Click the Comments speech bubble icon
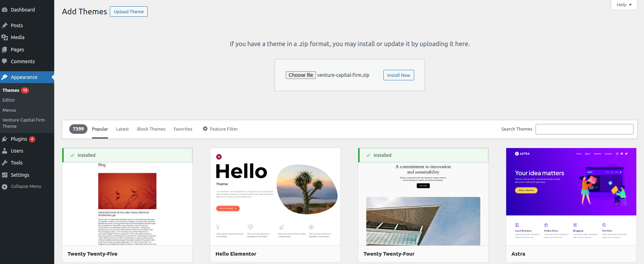This screenshot has width=644, height=264. pyautogui.click(x=5, y=61)
